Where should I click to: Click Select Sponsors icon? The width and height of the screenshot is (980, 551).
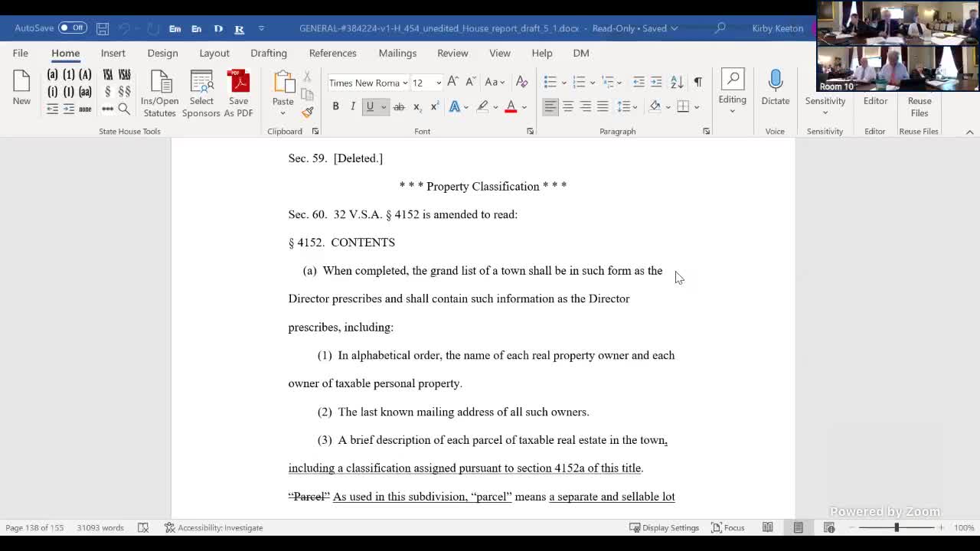201,93
